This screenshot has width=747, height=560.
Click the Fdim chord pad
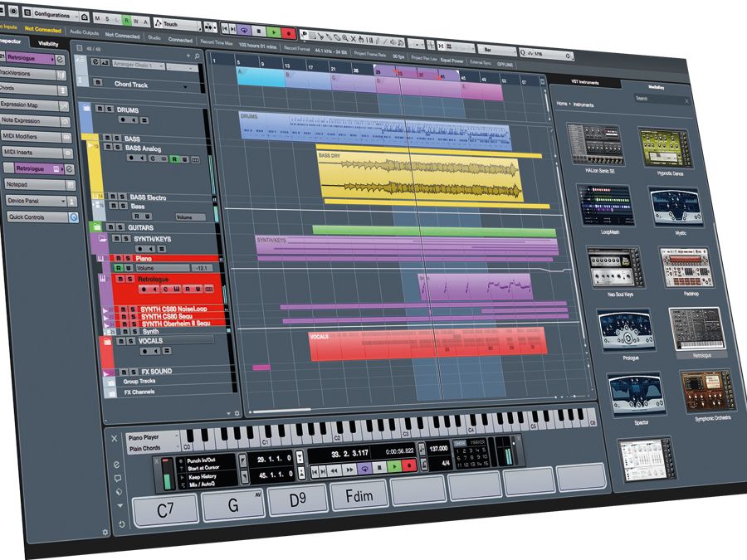coord(359,496)
